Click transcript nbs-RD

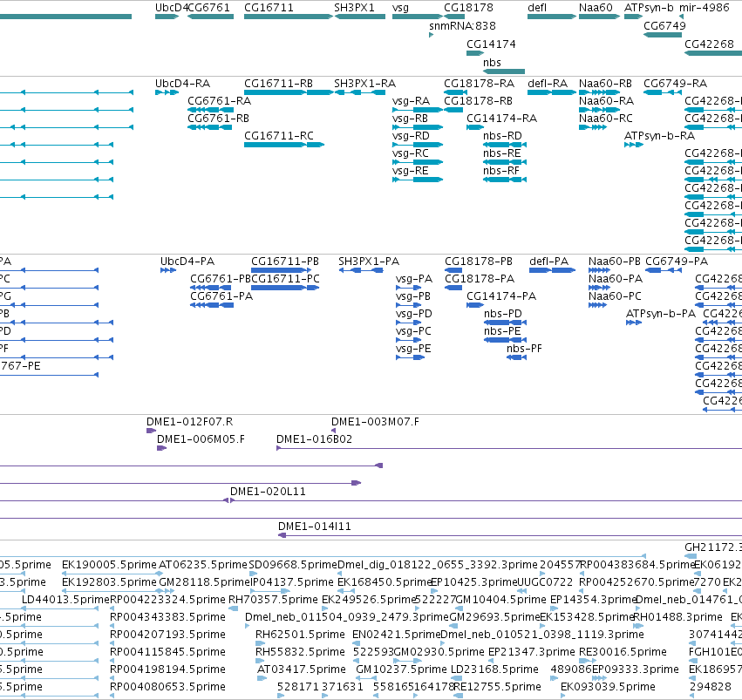tap(502, 136)
